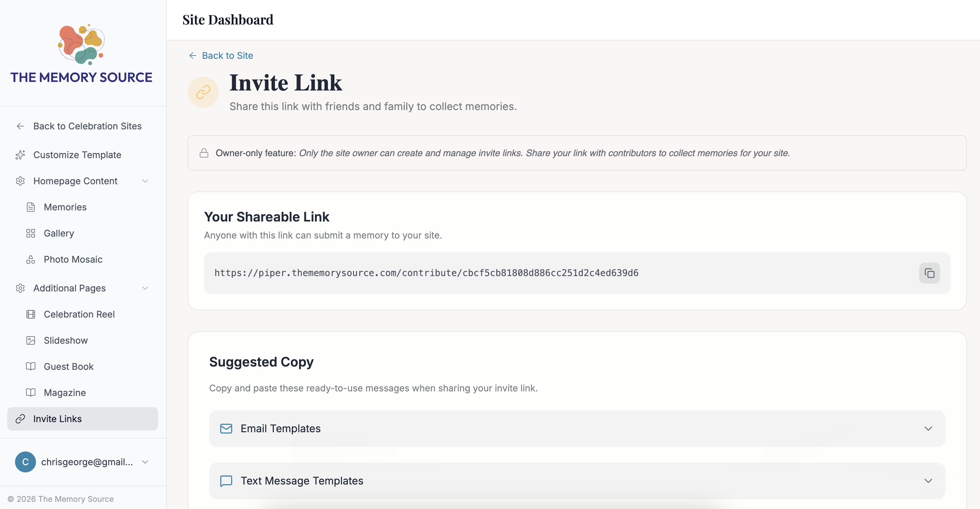Expand the Email Templates accordion
Viewport: 980px width, 509px height.
pos(577,428)
